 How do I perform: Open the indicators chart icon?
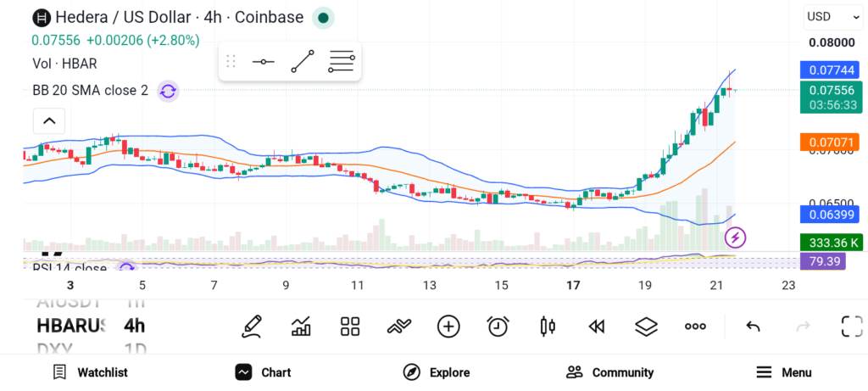pyautogui.click(x=301, y=327)
